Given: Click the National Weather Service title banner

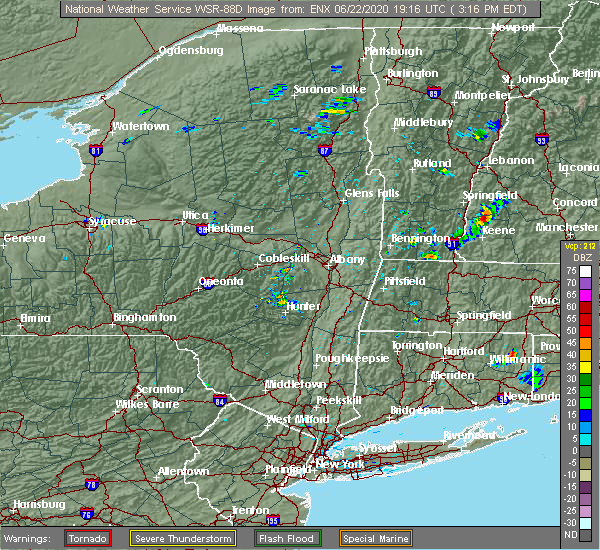Looking at the screenshot, I should [x=300, y=9].
